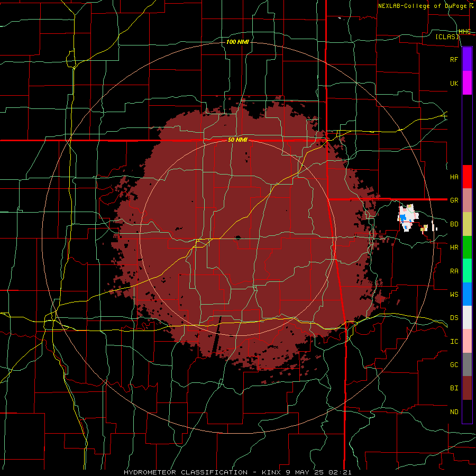Viewport: 476px width, 476px height.
Task: Pick the RA light-green legend swatch
Action: coord(467,271)
